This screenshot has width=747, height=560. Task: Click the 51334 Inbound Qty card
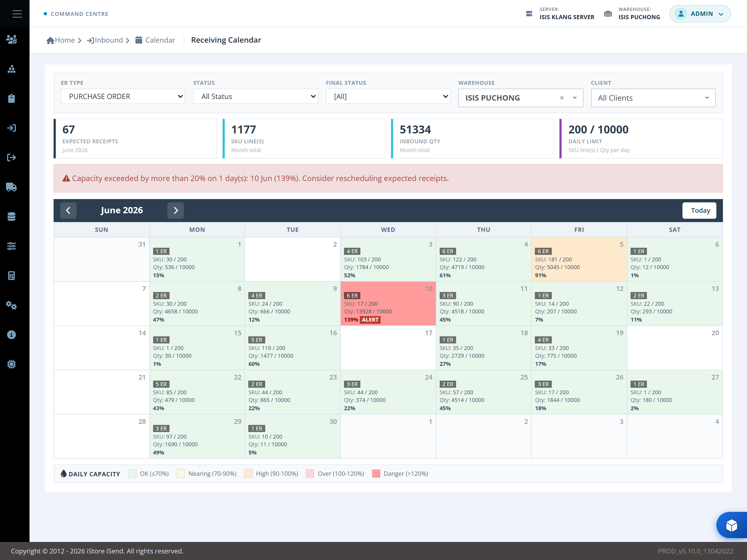[x=472, y=138]
